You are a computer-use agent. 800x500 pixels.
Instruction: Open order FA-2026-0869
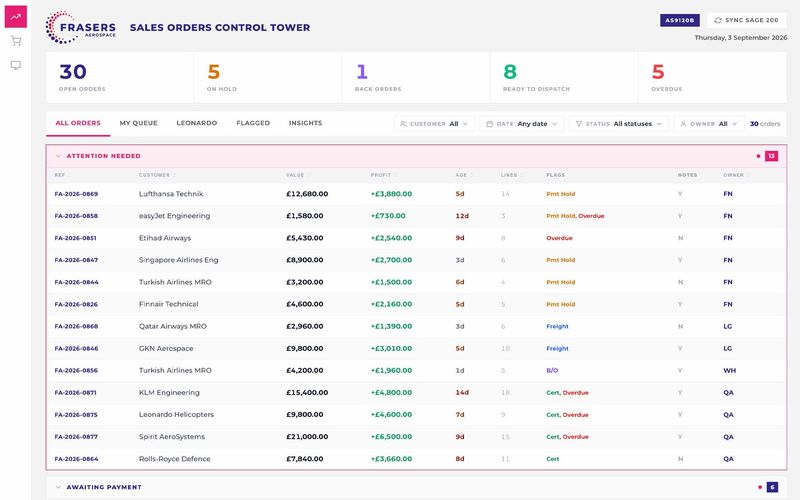[76, 194]
